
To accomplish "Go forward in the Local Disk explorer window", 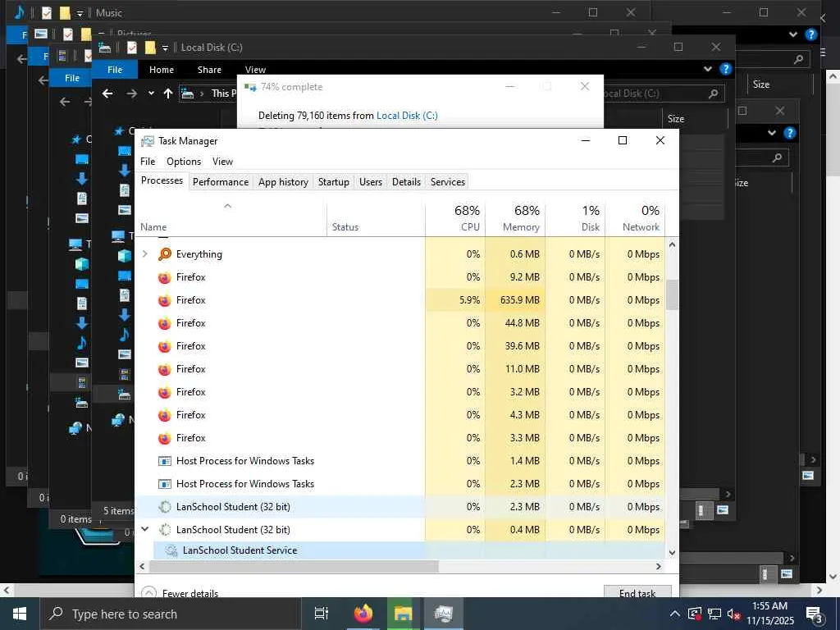I will click(132, 94).
